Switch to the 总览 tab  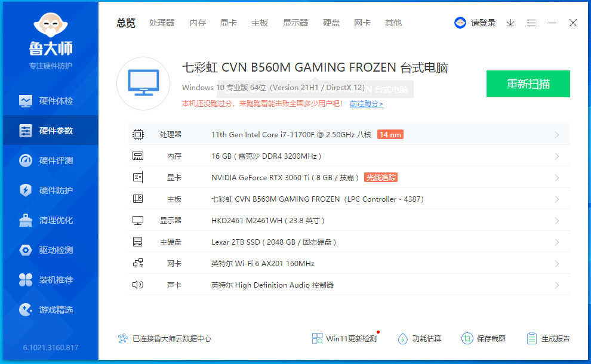click(x=126, y=23)
